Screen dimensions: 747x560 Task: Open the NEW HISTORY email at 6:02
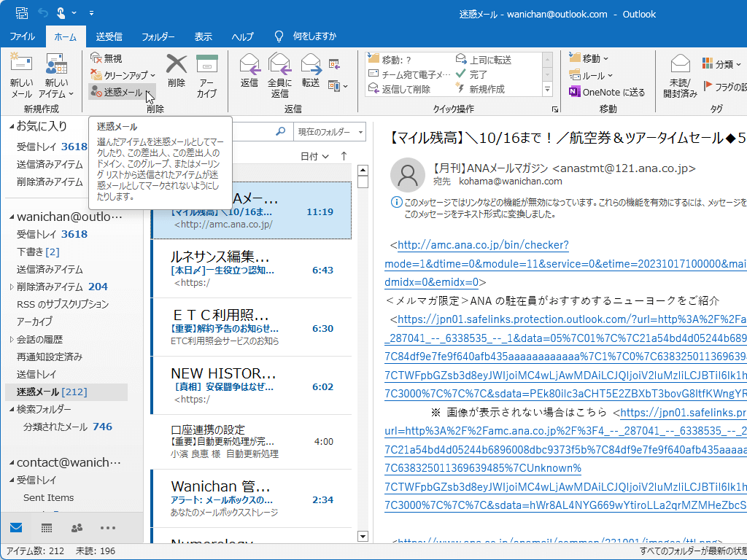pos(252,386)
